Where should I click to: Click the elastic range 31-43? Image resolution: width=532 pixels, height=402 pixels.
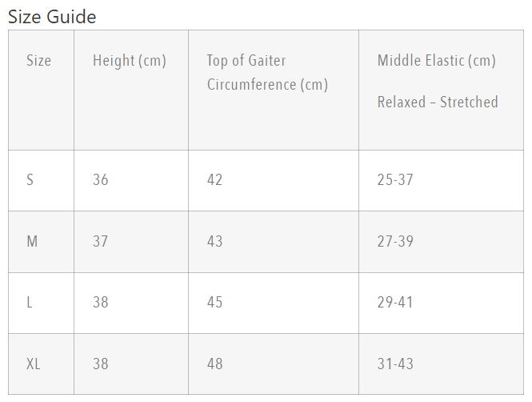tap(395, 364)
